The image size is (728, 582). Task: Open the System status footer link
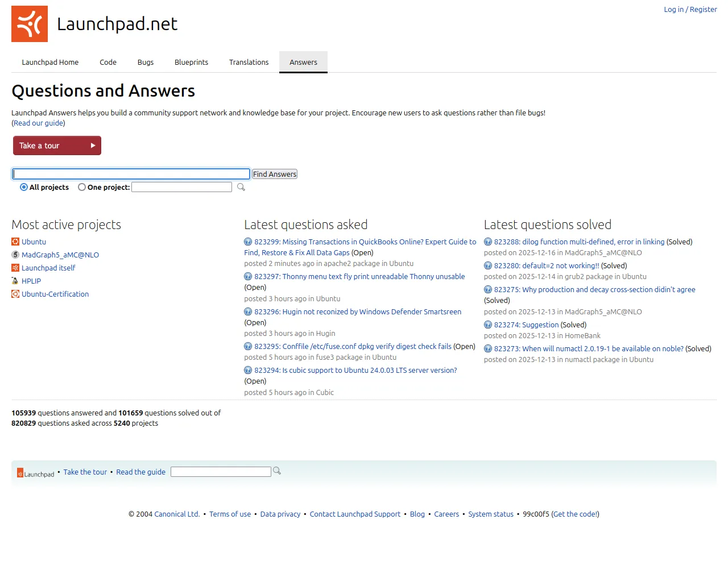[x=490, y=514]
